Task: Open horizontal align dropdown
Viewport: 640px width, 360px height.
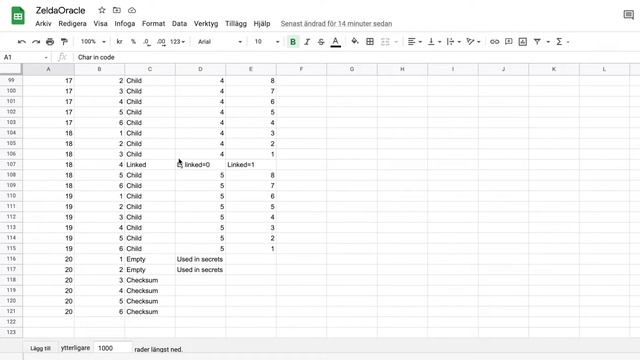Action: pyautogui.click(x=415, y=42)
